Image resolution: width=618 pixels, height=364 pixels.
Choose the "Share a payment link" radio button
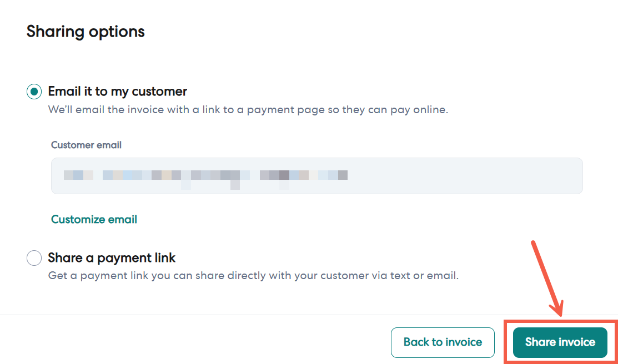click(34, 258)
